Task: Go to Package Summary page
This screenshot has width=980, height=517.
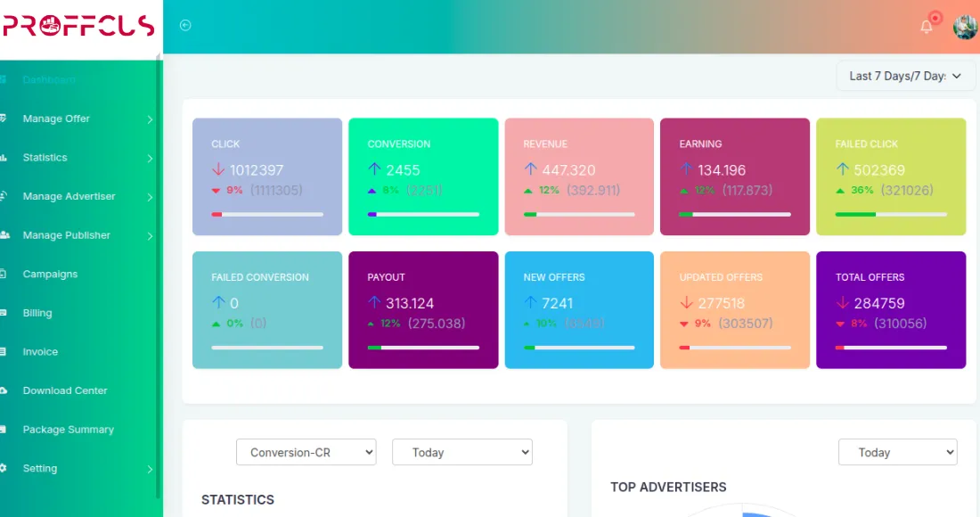Action: (x=68, y=430)
